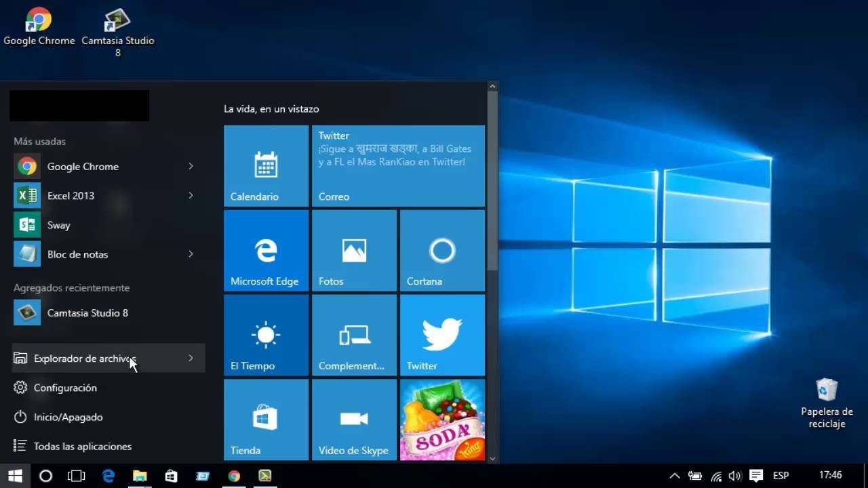This screenshot has height=488, width=868.
Task: Expand Google Chrome jump list arrow
Action: tap(191, 166)
